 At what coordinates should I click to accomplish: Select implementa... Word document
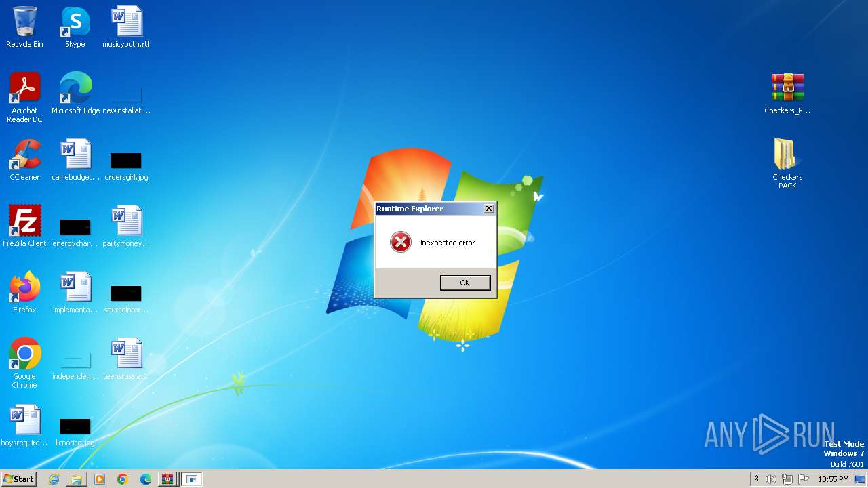point(75,293)
